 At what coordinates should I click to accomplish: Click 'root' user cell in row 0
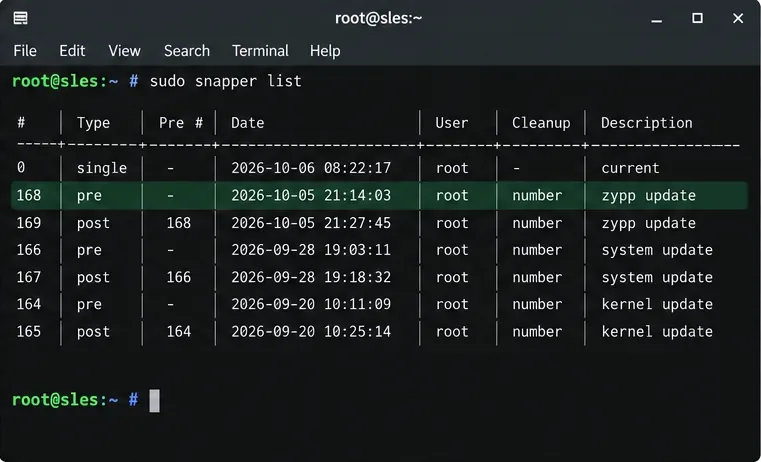click(452, 168)
